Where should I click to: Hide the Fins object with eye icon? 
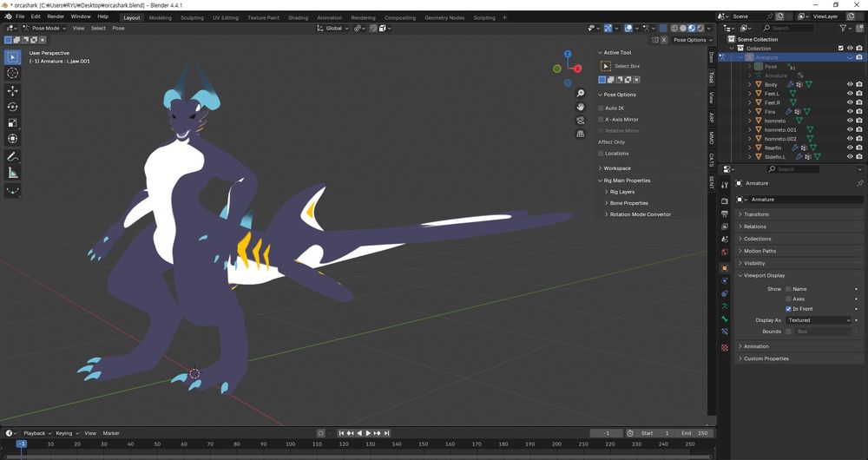pyautogui.click(x=850, y=112)
